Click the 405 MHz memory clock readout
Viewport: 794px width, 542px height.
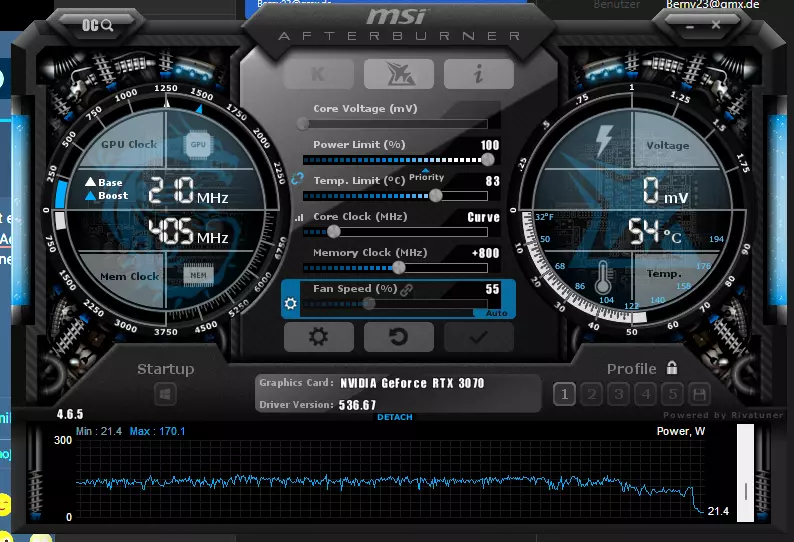pyautogui.click(x=188, y=231)
